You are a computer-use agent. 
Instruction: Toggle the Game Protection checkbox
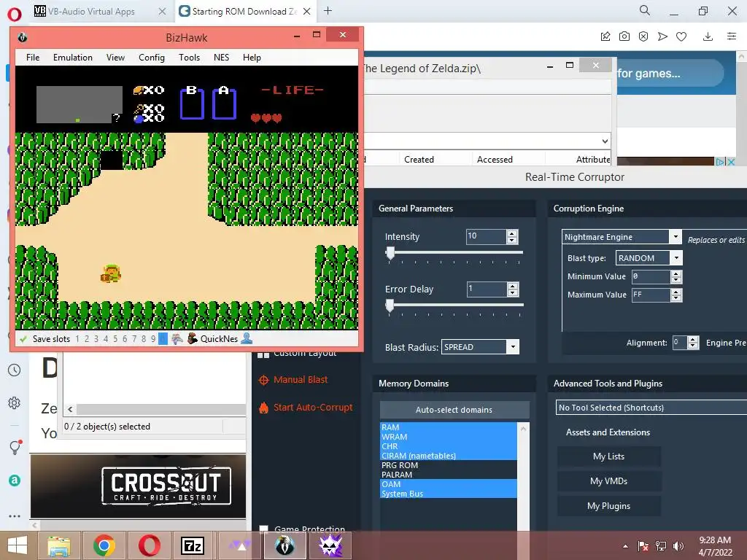(263, 529)
